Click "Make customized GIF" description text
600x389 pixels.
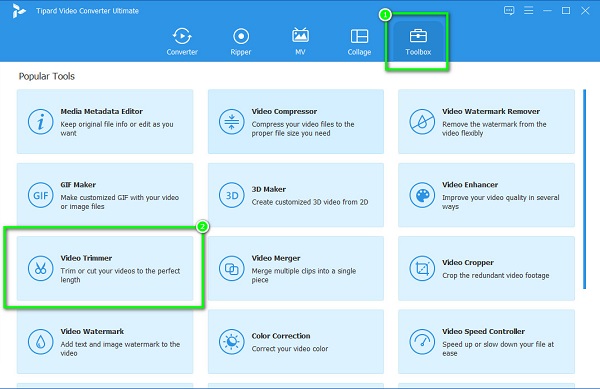[x=119, y=202]
